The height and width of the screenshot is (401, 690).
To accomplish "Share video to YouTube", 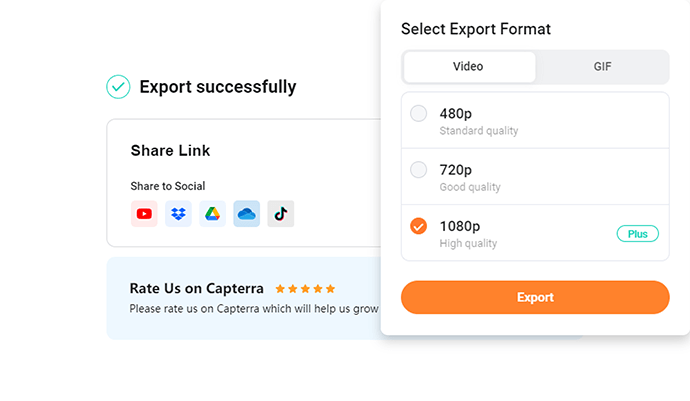I will 144,214.
